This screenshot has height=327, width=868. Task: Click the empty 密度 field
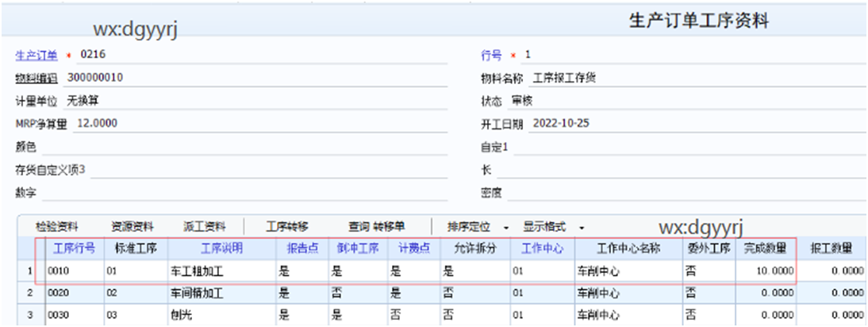[x=687, y=194]
